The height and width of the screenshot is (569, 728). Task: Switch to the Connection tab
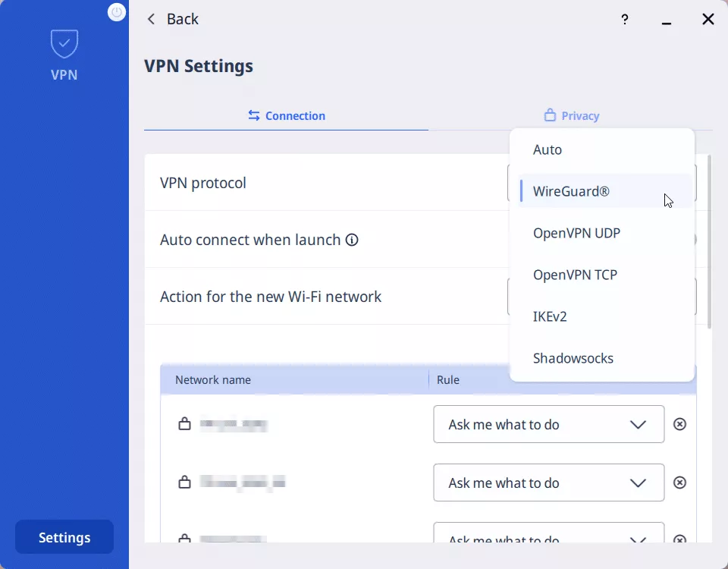point(286,116)
